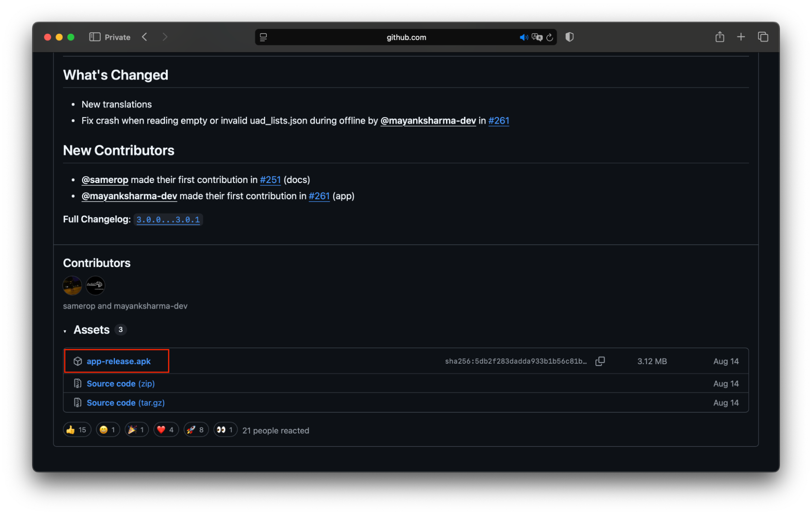Toggle the Safari sidebar icon
The height and width of the screenshot is (515, 812).
[95, 37]
